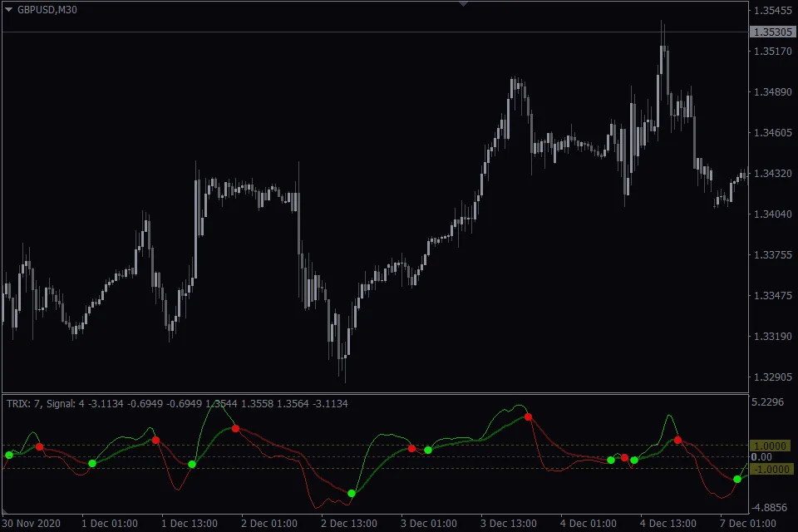The height and width of the screenshot is (532, 798).
Task: Open the GBPUSD,M30 chart dropdown arrow
Action: coord(10,12)
